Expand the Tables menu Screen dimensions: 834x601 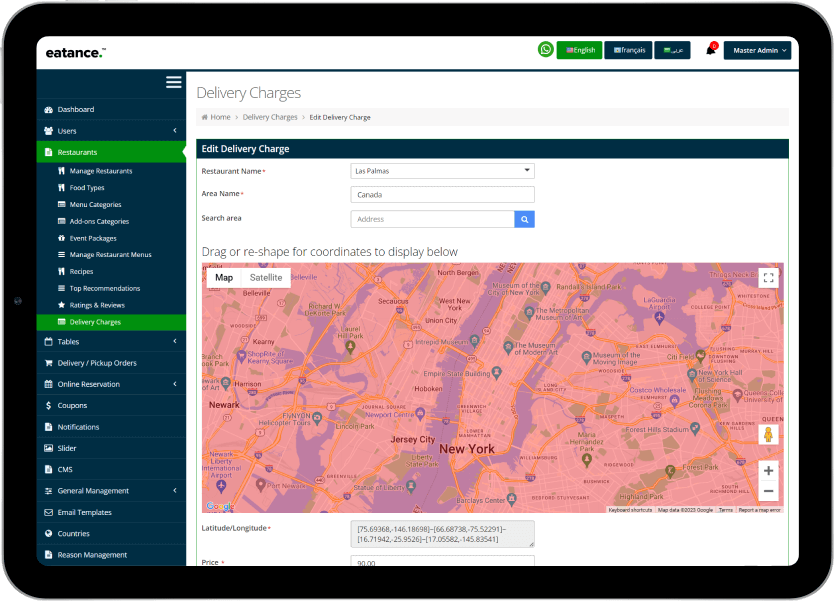pos(111,341)
